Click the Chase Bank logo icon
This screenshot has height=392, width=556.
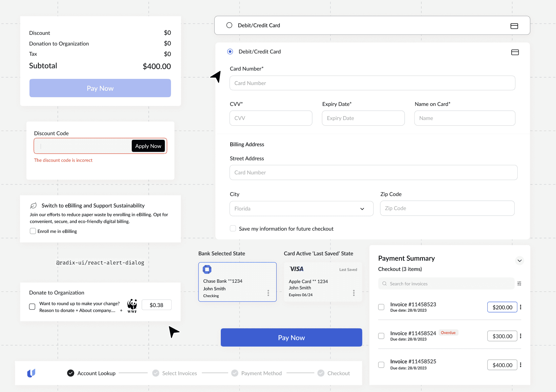(207, 269)
